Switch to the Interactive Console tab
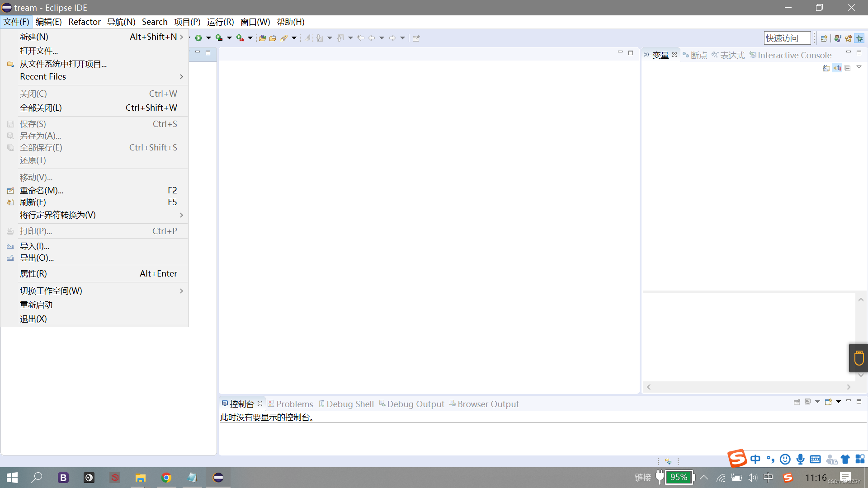 click(x=790, y=55)
